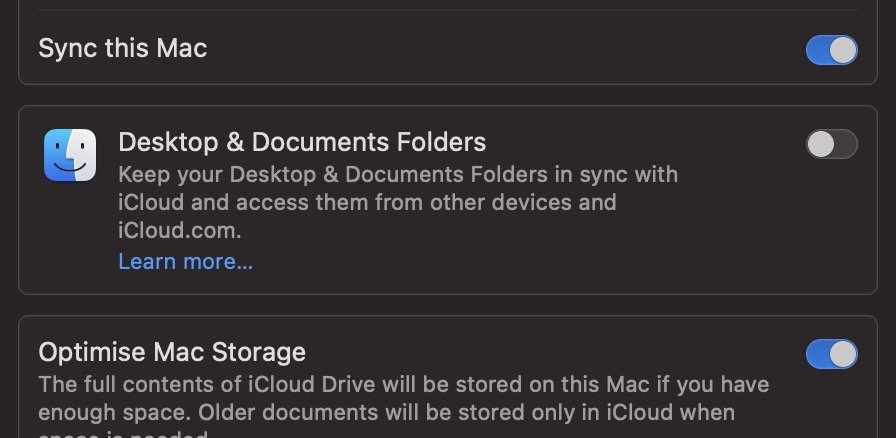Click the "Older documents will be stored only" line

pyautogui.click(x=386, y=412)
